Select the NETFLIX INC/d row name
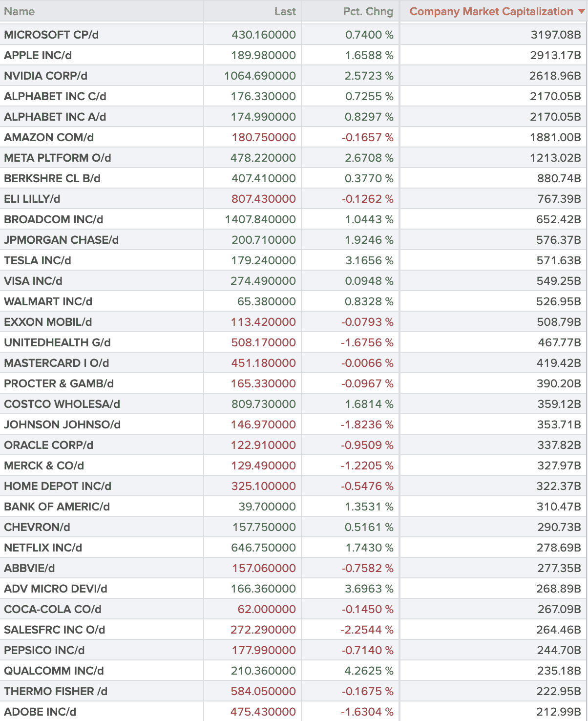This screenshot has width=588, height=721. (x=43, y=548)
